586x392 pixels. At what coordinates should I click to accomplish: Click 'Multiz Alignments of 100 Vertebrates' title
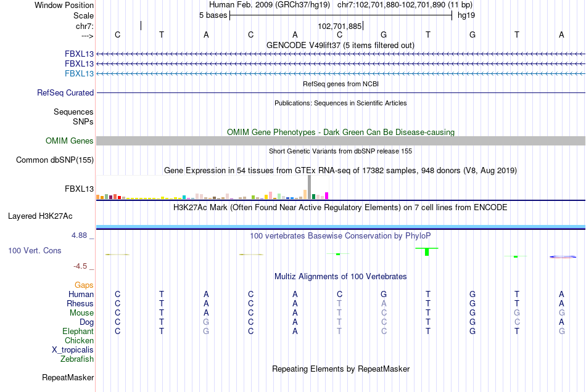[x=340, y=276]
